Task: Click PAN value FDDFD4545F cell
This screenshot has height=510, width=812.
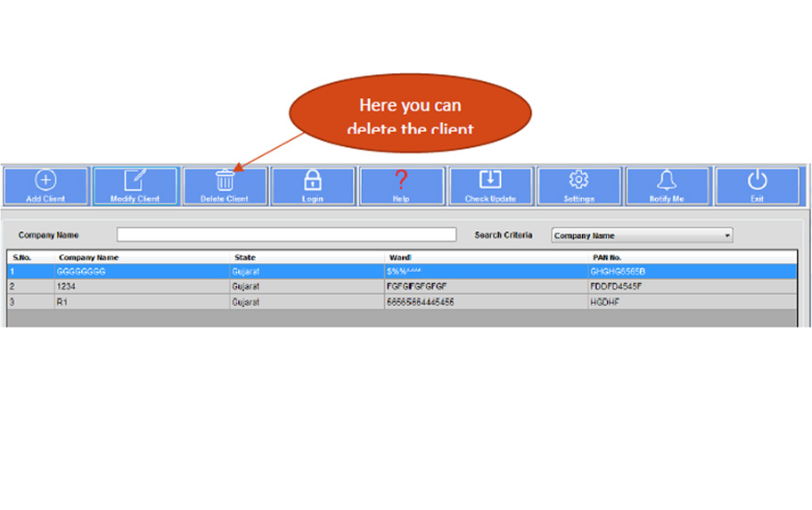Action: coord(616,286)
